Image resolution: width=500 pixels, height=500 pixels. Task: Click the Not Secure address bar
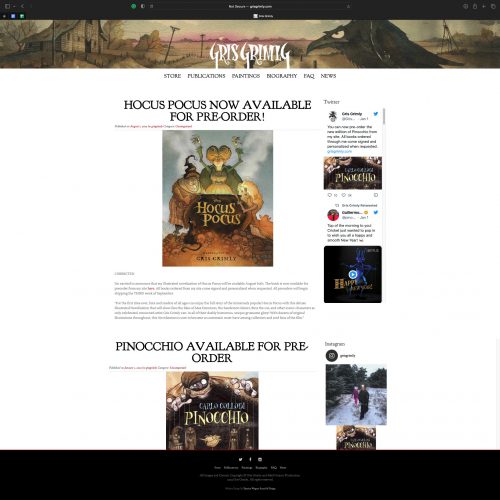tap(250, 6)
